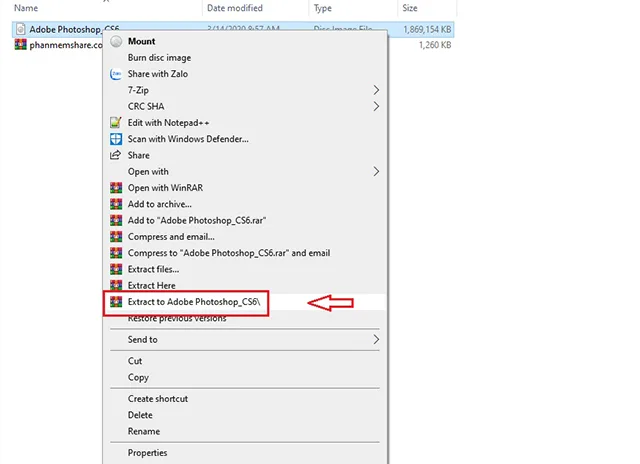Click WinRAR icon beside Extract to Adobe Photoshop_CS6
640x464 pixels.
[116, 302]
